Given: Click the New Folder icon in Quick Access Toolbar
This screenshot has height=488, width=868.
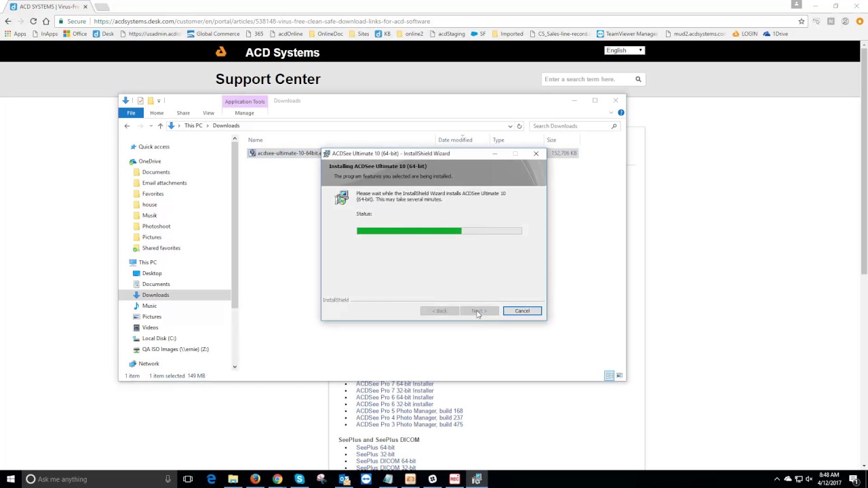Looking at the screenshot, I should 151,100.
